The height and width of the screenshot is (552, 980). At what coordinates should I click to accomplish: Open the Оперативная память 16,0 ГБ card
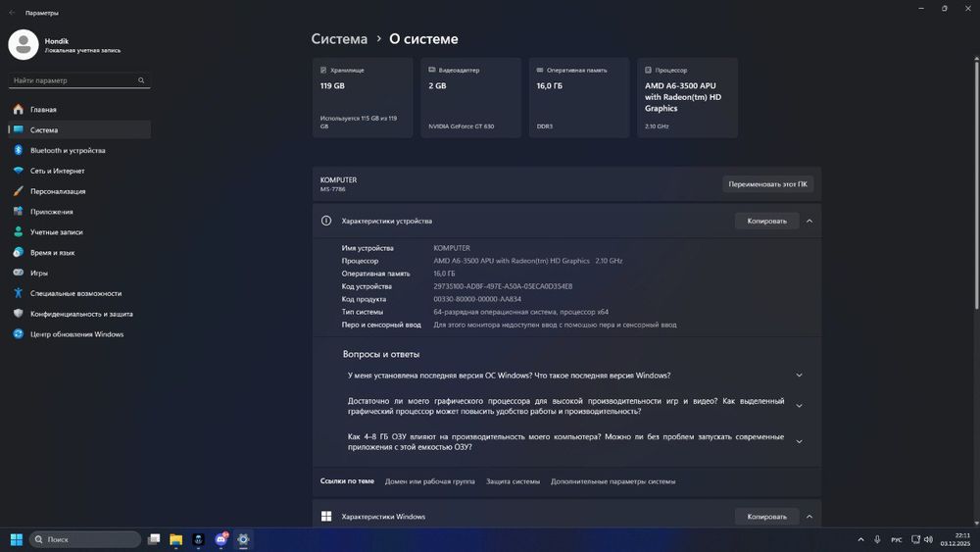coord(579,97)
